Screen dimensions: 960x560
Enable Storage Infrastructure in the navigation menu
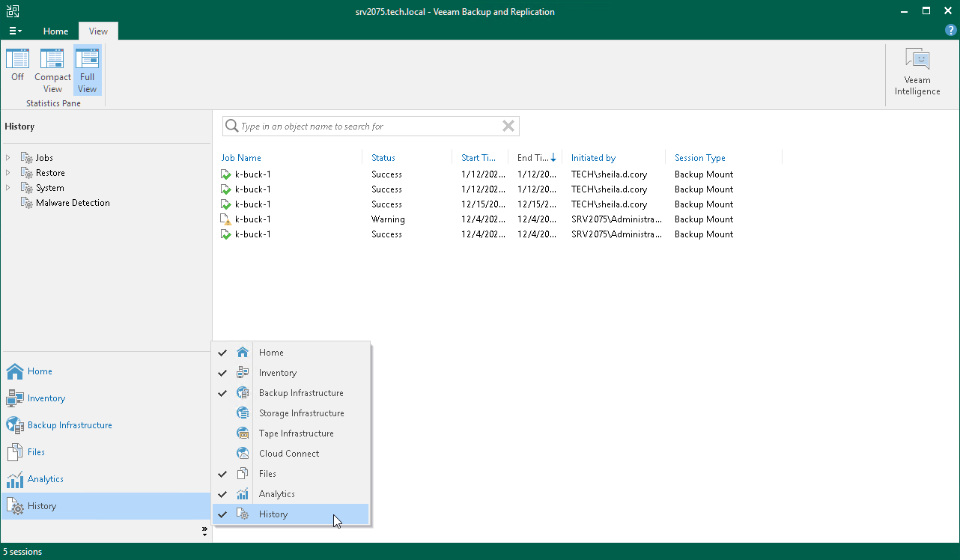(301, 413)
